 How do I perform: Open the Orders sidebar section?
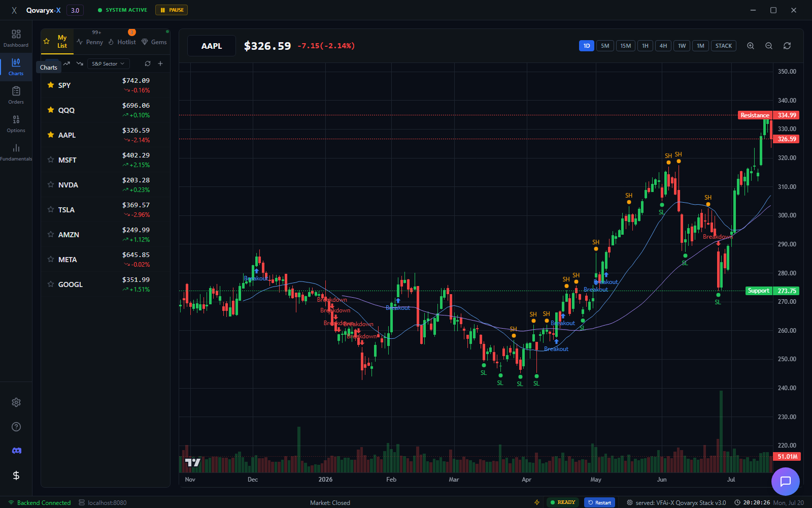coord(16,96)
